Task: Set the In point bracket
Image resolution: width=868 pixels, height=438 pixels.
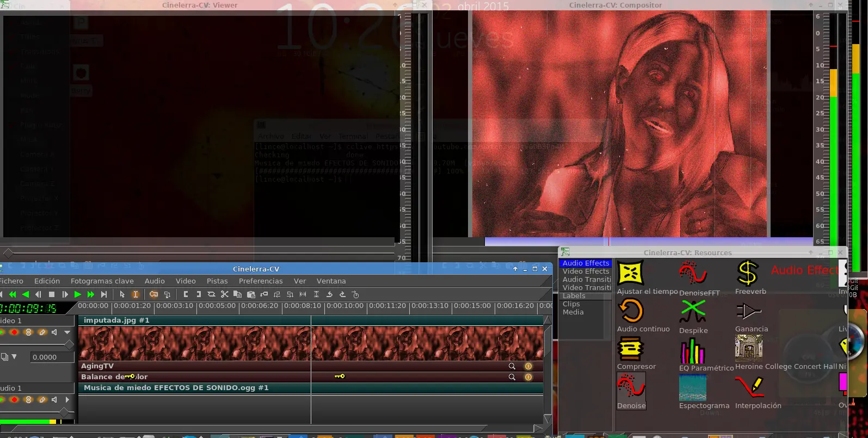Action: point(186,294)
